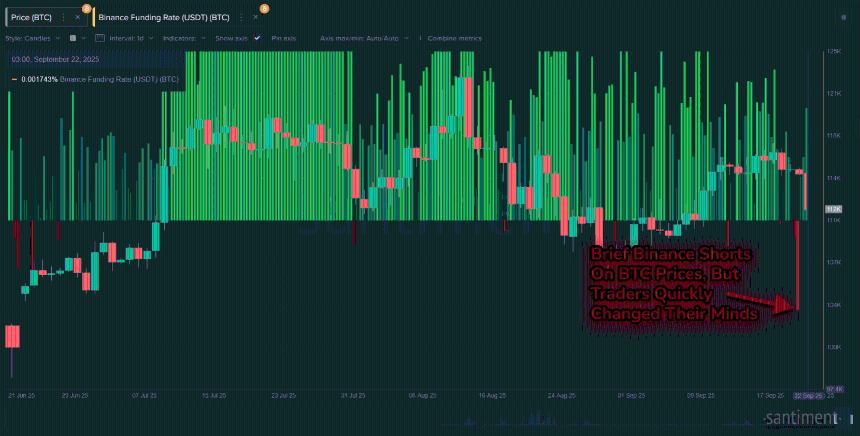This screenshot has height=436, width=860.
Task: Click the top-right chart settings icon
Action: pos(844,18)
